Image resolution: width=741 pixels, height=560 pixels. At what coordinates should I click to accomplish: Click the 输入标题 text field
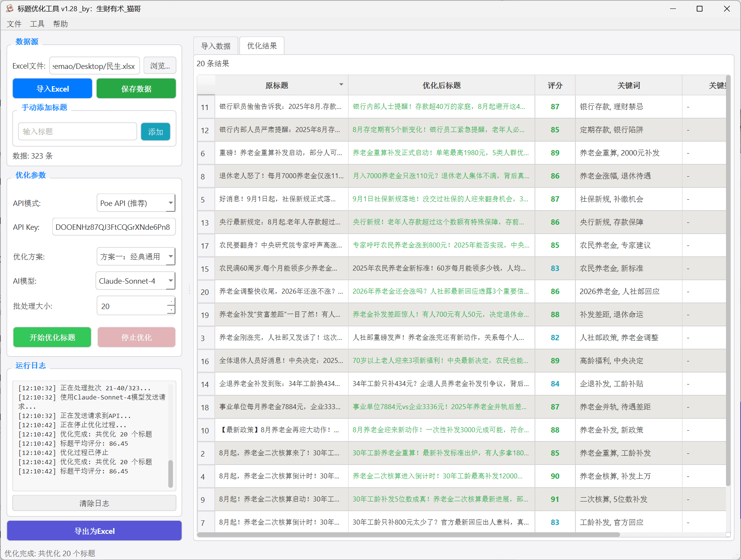(x=77, y=132)
